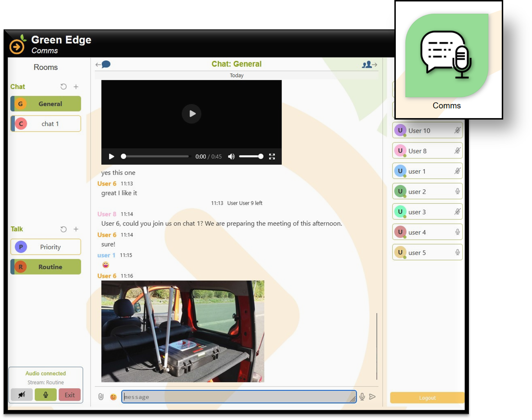Refresh the Chat rooms list
The width and height of the screenshot is (532, 420).
click(63, 87)
